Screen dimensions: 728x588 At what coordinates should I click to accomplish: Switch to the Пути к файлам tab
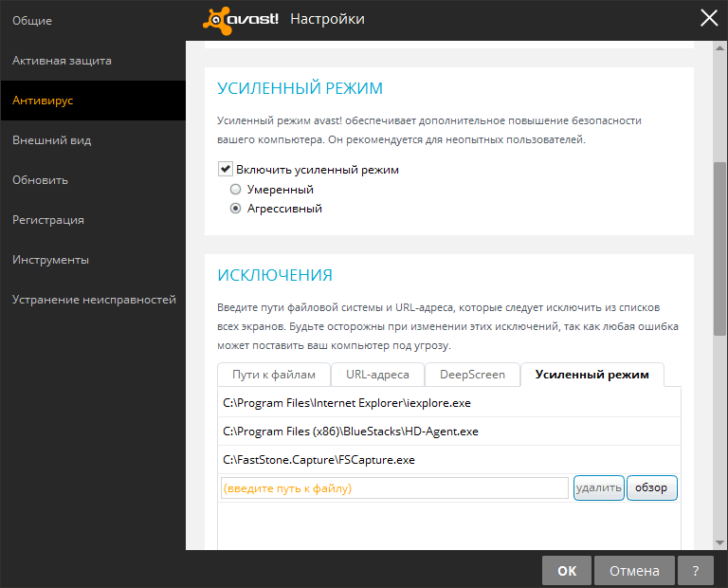(274, 375)
